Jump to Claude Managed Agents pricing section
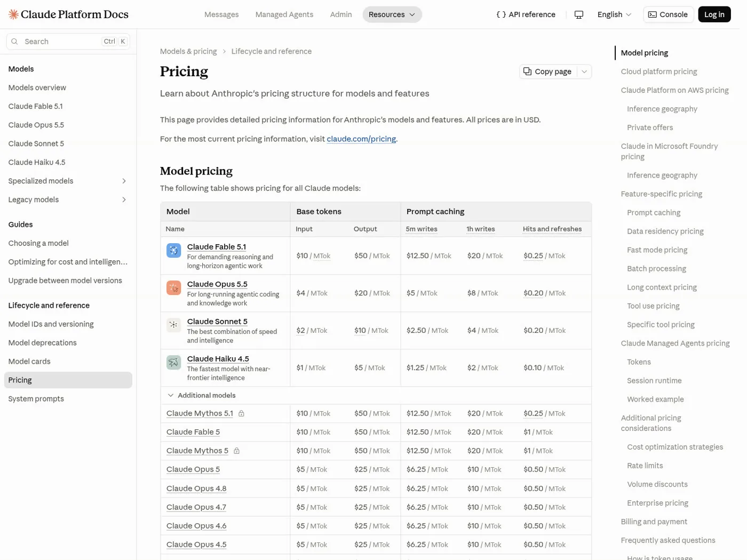The height and width of the screenshot is (560, 747). (x=675, y=343)
